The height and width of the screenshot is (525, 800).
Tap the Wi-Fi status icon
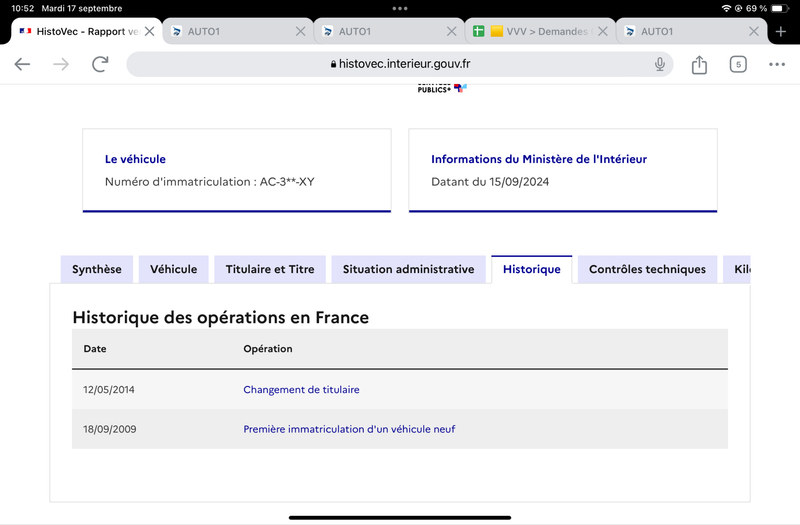coord(726,8)
